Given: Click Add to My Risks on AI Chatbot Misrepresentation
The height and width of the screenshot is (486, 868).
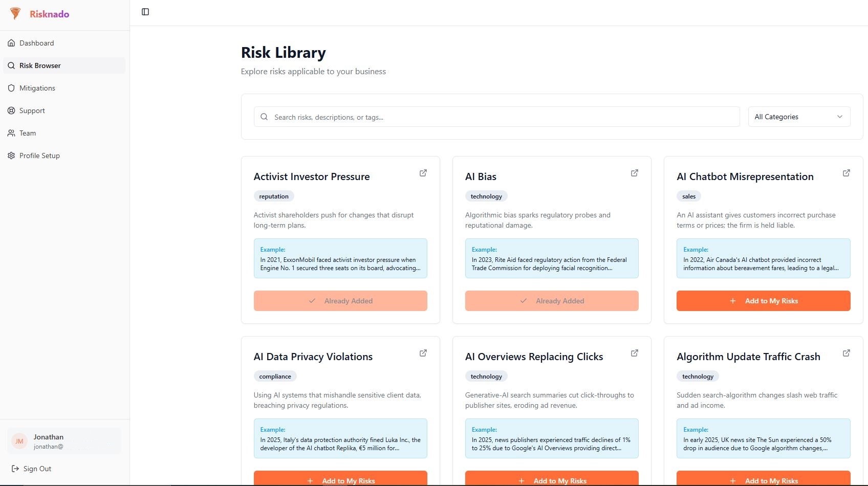Looking at the screenshot, I should coord(763,301).
